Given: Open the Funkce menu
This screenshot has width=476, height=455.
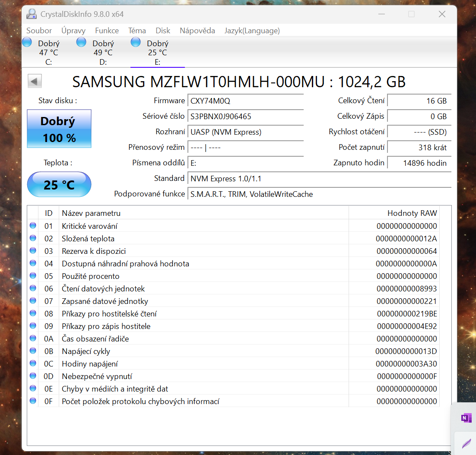Looking at the screenshot, I should pos(107,30).
